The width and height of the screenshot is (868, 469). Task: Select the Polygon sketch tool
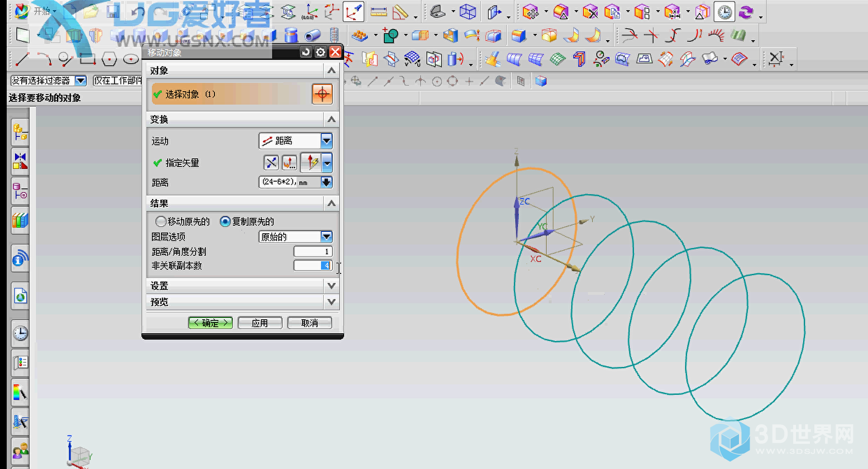tap(109, 59)
